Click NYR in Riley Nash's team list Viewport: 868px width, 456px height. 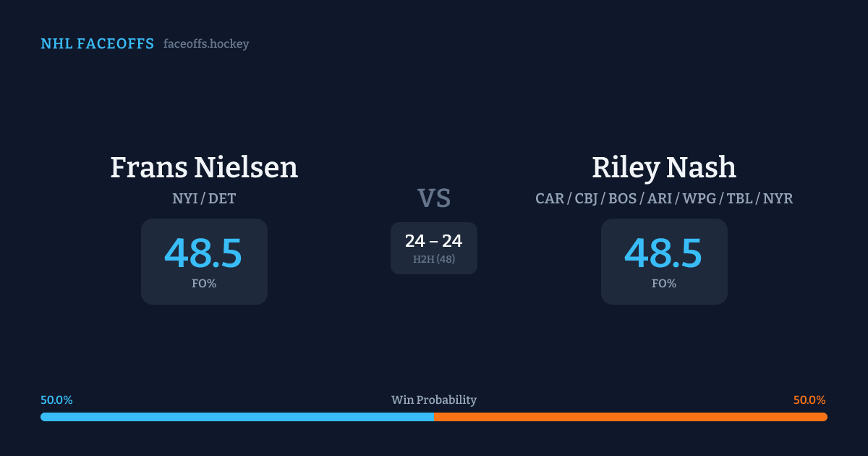click(x=778, y=198)
